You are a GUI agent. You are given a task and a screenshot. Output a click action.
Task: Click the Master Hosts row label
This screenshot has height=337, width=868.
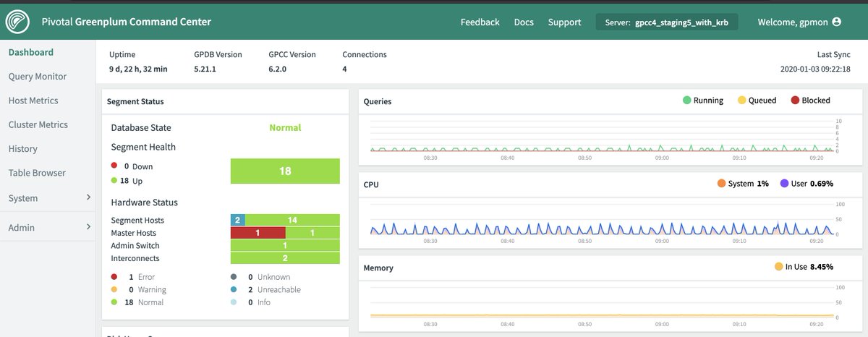coord(134,233)
